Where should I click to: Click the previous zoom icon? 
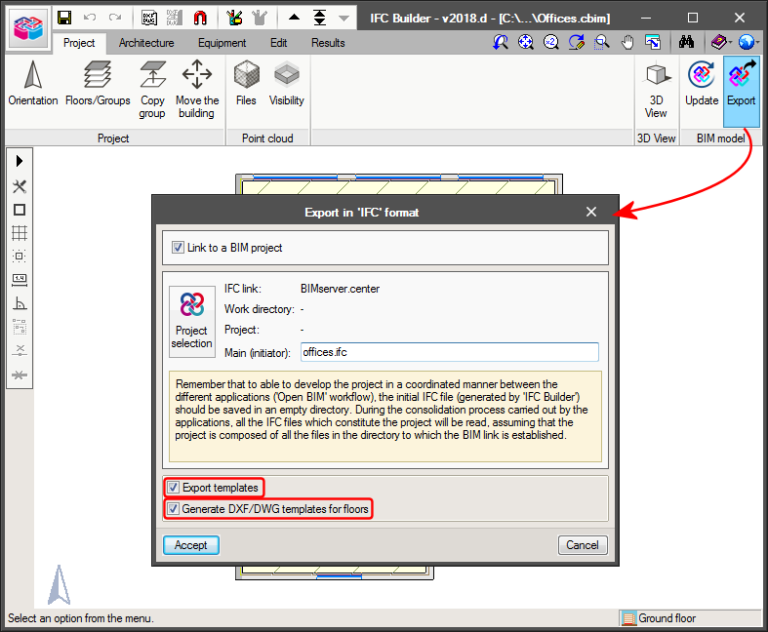click(x=500, y=42)
